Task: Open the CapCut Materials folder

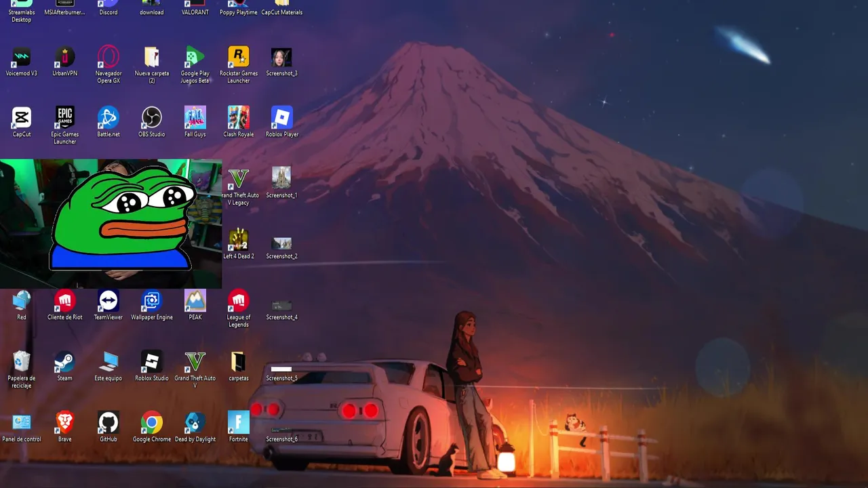Action: [x=282, y=7]
